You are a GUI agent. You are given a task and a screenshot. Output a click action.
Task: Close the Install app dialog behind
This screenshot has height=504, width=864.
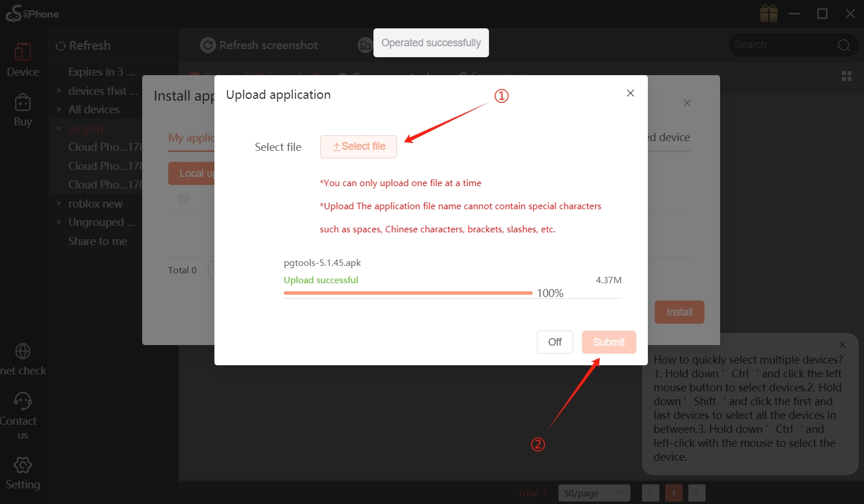[687, 103]
